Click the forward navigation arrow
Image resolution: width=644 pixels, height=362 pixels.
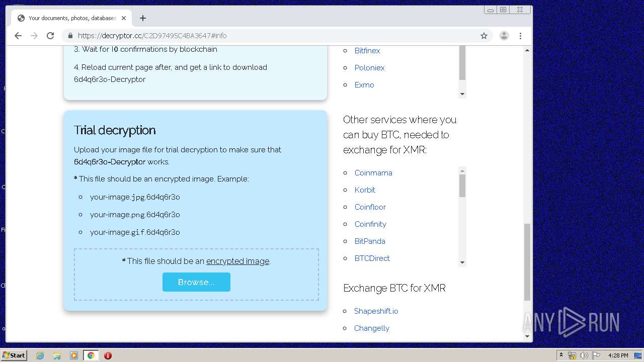(34, 36)
